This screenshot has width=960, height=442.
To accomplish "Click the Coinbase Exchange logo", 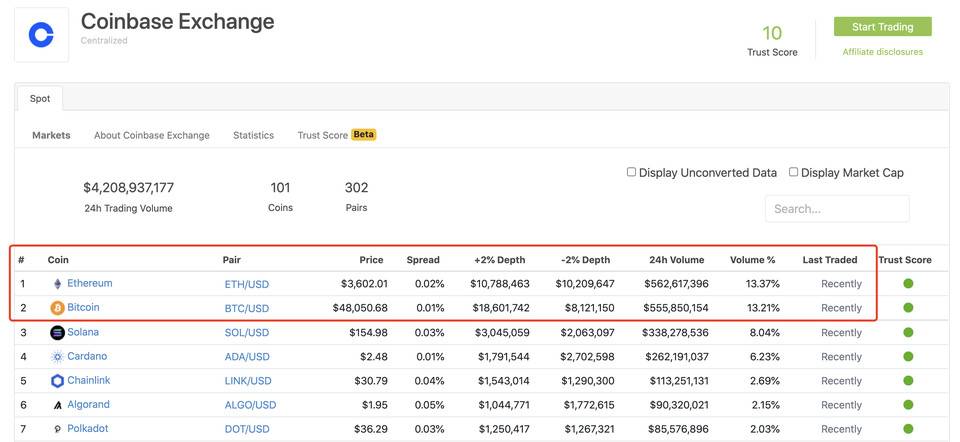I will pos(41,35).
